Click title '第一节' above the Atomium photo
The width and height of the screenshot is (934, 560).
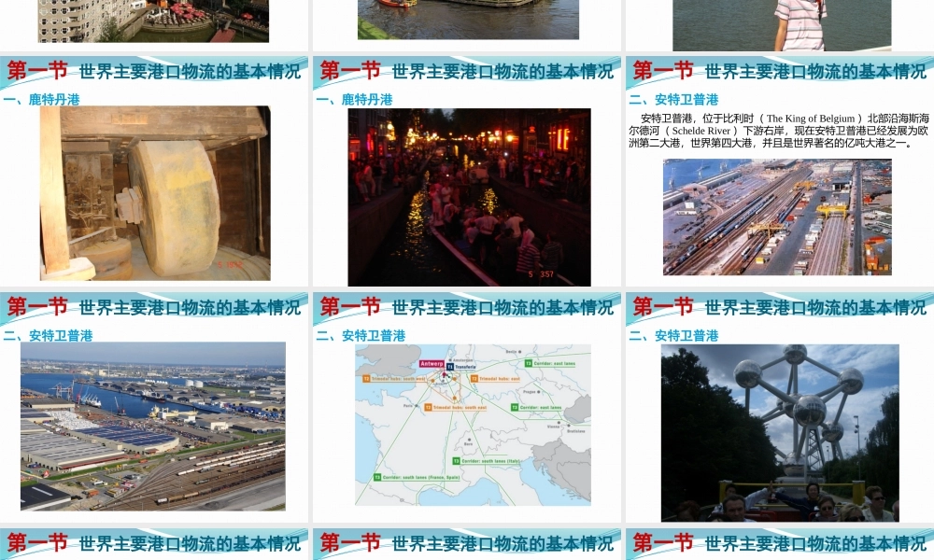(663, 307)
